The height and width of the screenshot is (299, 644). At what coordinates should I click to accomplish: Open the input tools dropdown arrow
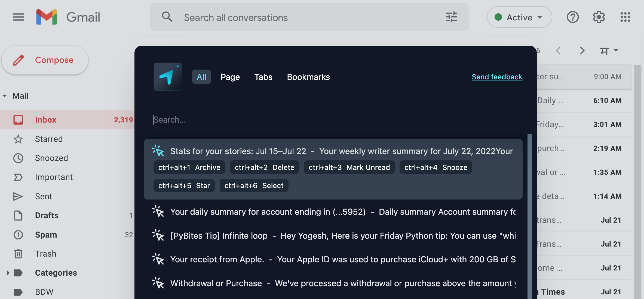(616, 51)
